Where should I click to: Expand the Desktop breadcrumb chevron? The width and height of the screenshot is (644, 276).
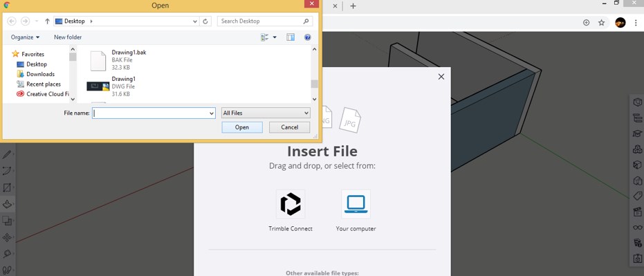tap(91, 21)
